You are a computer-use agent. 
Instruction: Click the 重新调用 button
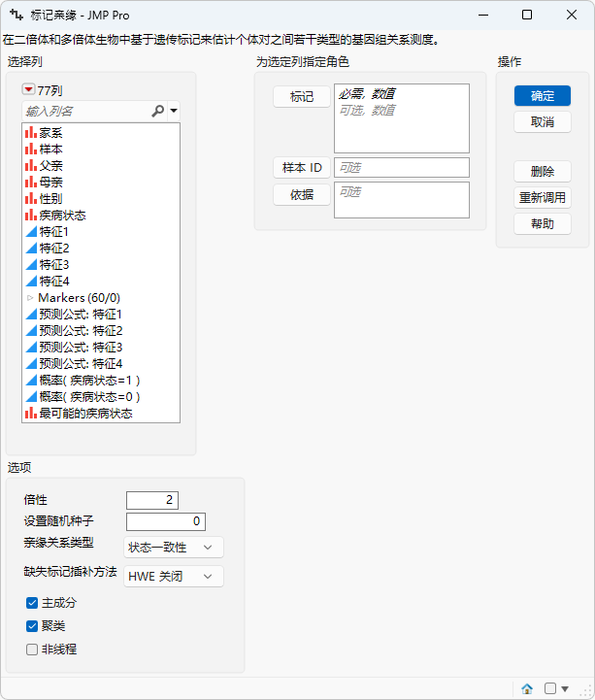tap(543, 198)
